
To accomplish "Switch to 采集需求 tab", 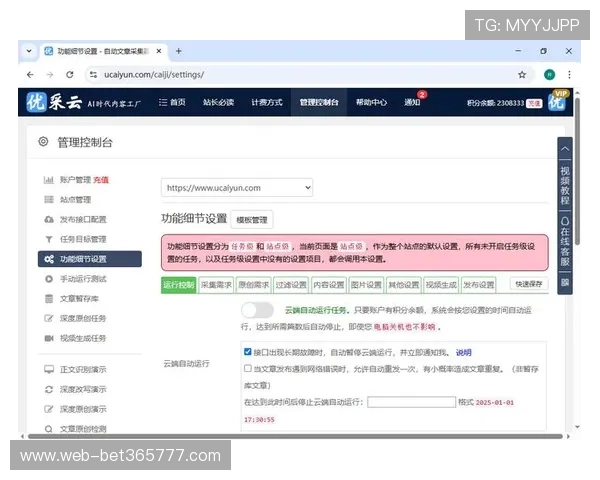I will [216, 285].
